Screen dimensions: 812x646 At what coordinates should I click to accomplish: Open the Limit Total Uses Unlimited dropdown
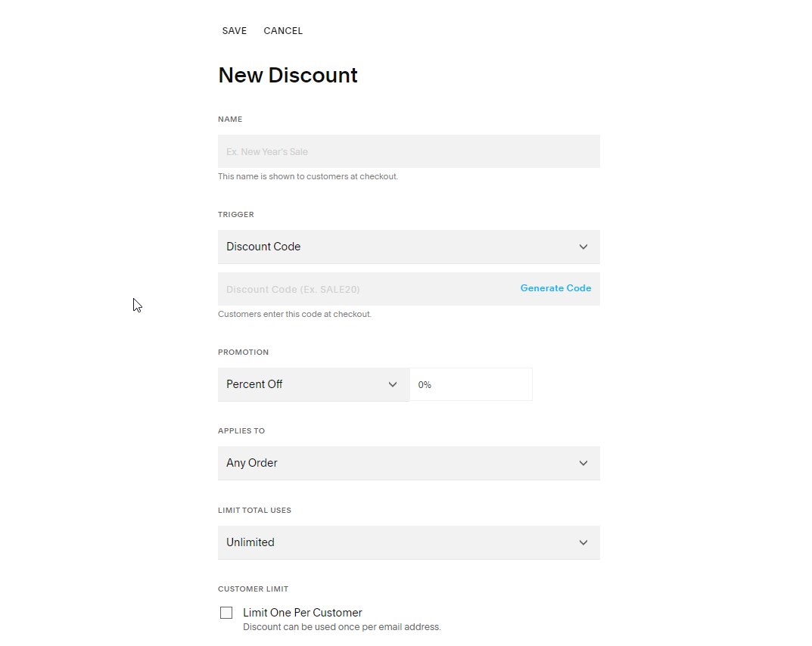[x=394, y=542]
